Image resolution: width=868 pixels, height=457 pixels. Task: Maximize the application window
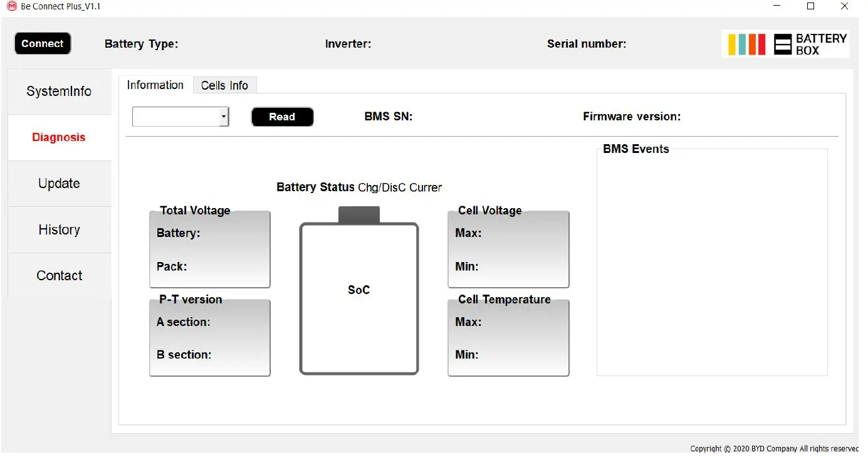[x=810, y=6]
